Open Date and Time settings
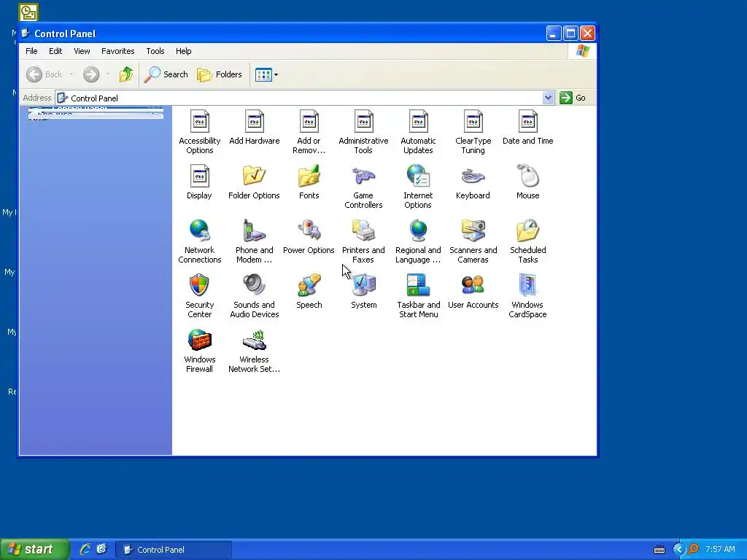The height and width of the screenshot is (560, 747). coord(528,122)
